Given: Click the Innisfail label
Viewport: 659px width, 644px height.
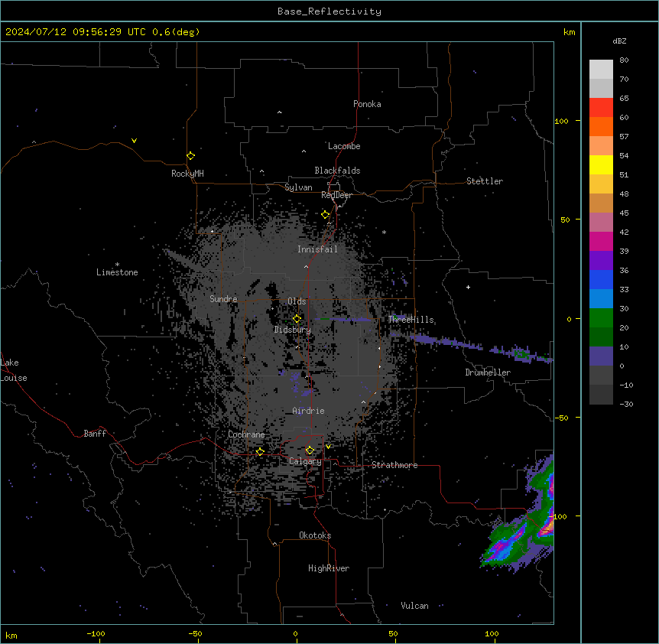Looking at the screenshot, I should point(317,249).
